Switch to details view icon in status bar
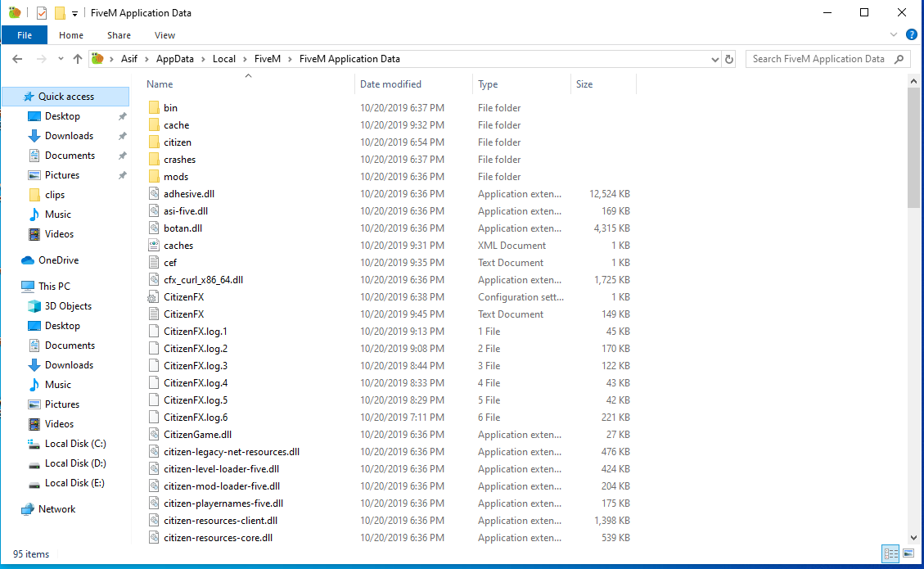This screenshot has width=924, height=569. (890, 554)
